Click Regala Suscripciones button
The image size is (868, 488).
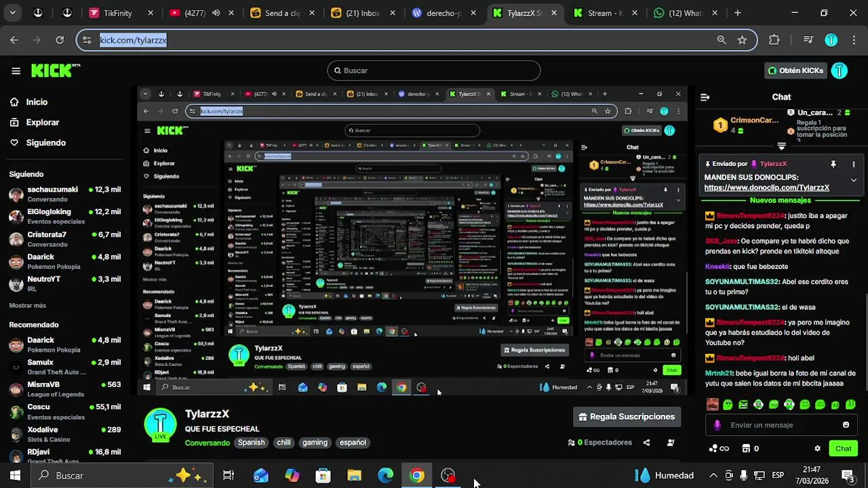click(627, 417)
